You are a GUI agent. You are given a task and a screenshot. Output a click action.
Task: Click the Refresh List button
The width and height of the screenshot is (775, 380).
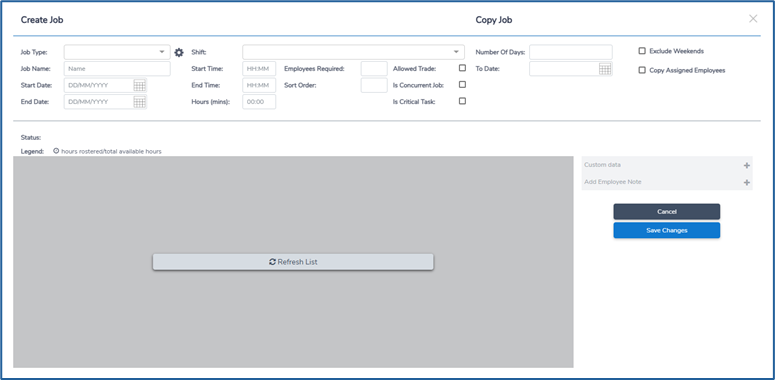pyautogui.click(x=293, y=262)
